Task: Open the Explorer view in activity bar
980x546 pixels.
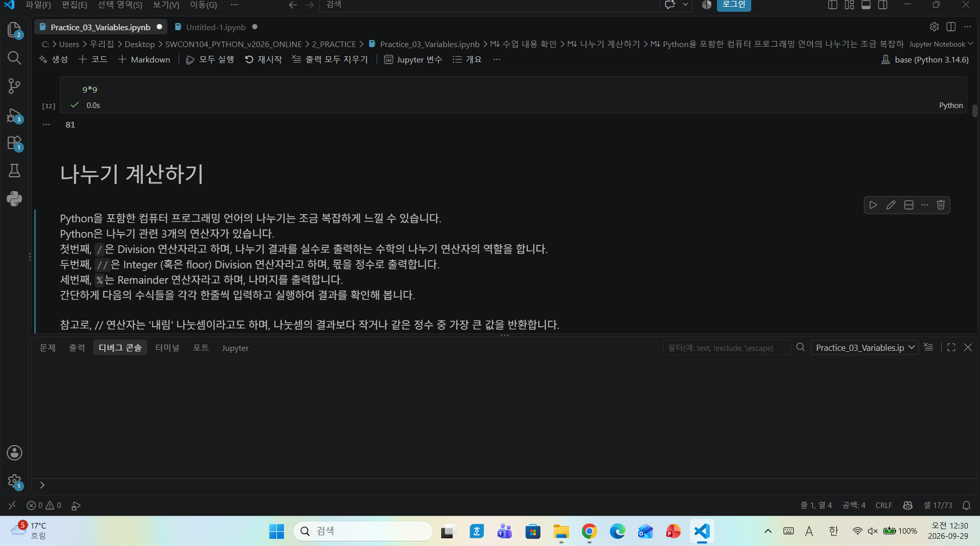Action: [14, 30]
